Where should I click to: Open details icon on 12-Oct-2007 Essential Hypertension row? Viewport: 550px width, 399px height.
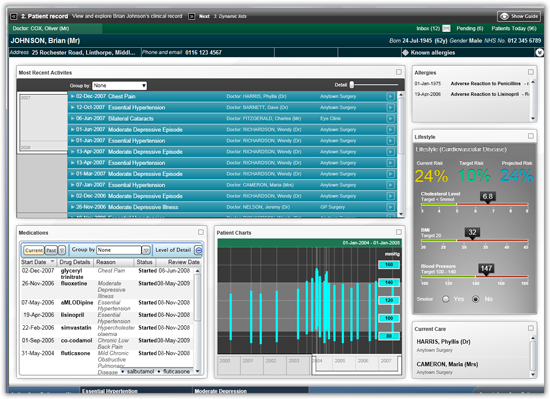(x=390, y=107)
